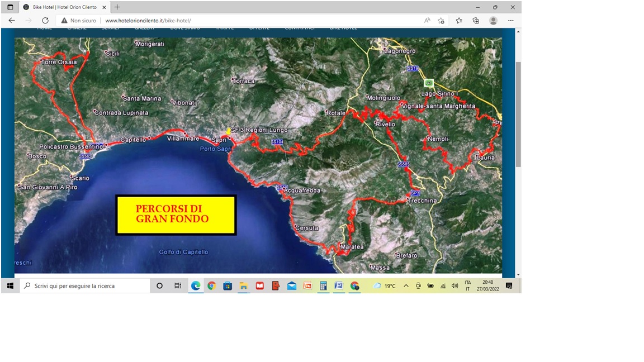Screen dimensions: 644x362
Task: Show hidden system tray icons
Action: (x=406, y=285)
